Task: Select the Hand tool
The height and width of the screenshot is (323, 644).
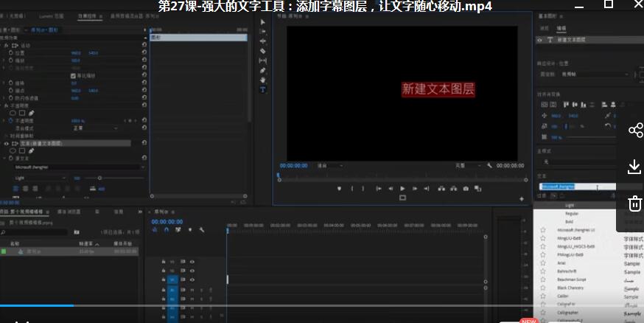Action: [262, 80]
